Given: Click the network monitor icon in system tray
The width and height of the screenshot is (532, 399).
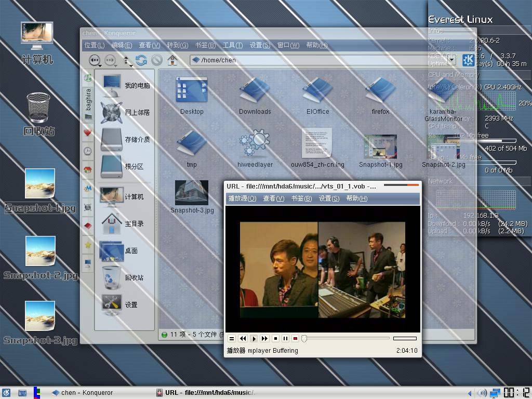Looking at the screenshot, I should coord(495,393).
